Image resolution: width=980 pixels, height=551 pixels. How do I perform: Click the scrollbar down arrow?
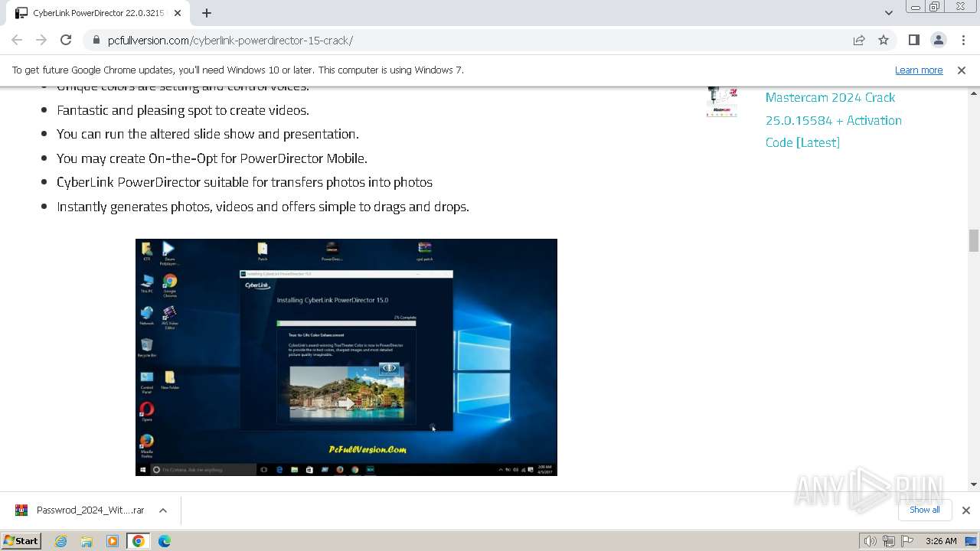[x=974, y=484]
